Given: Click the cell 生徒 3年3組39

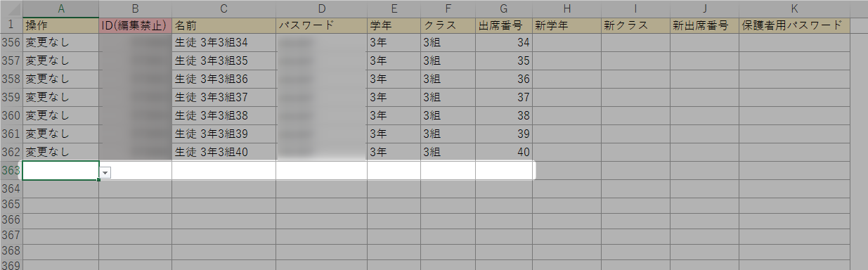Looking at the screenshot, I should click(224, 134).
